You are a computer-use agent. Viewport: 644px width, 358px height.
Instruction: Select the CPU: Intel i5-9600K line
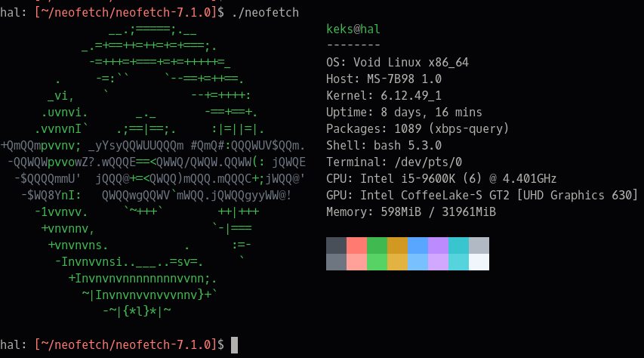pos(441,179)
